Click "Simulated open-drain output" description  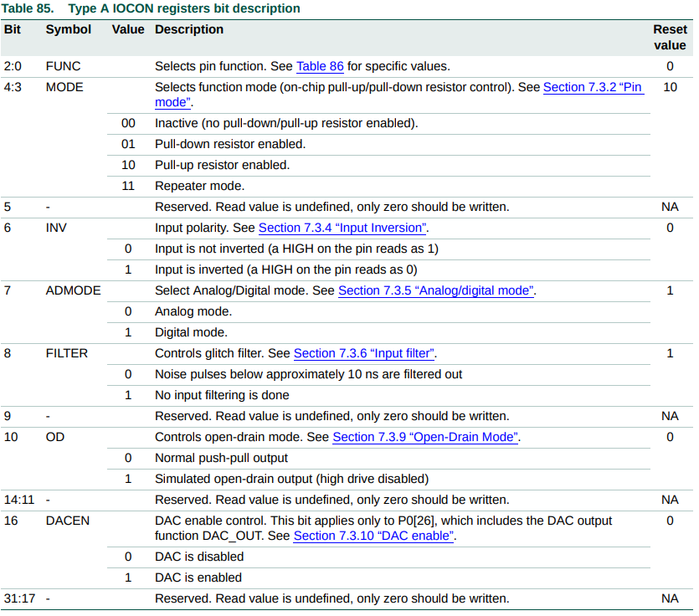(x=291, y=480)
